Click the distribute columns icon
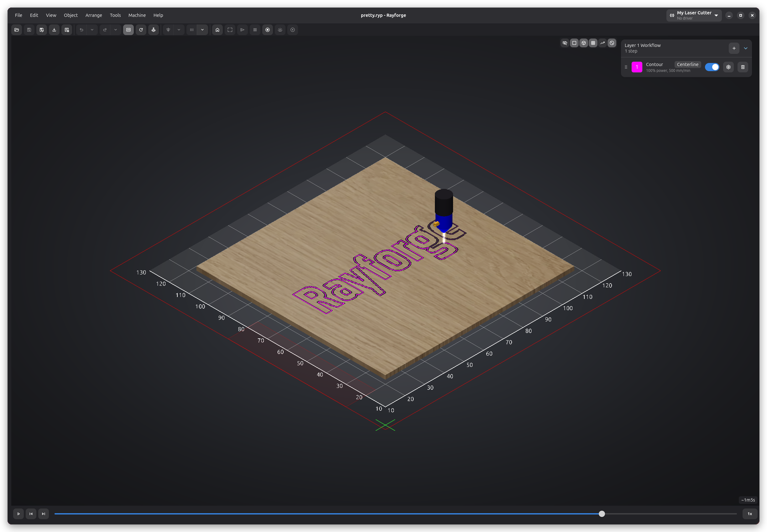This screenshot has width=767, height=532. pos(192,30)
